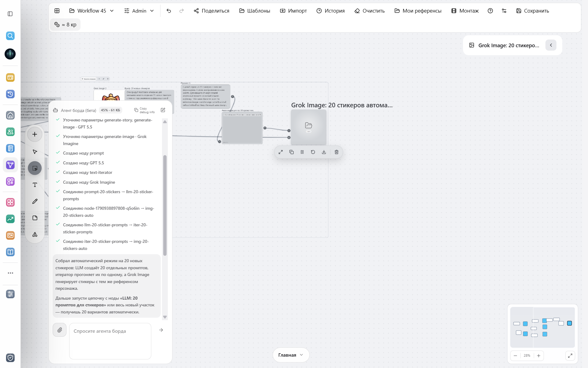588x368 pixels.
Task: Select the Text tool
Action: click(35, 185)
